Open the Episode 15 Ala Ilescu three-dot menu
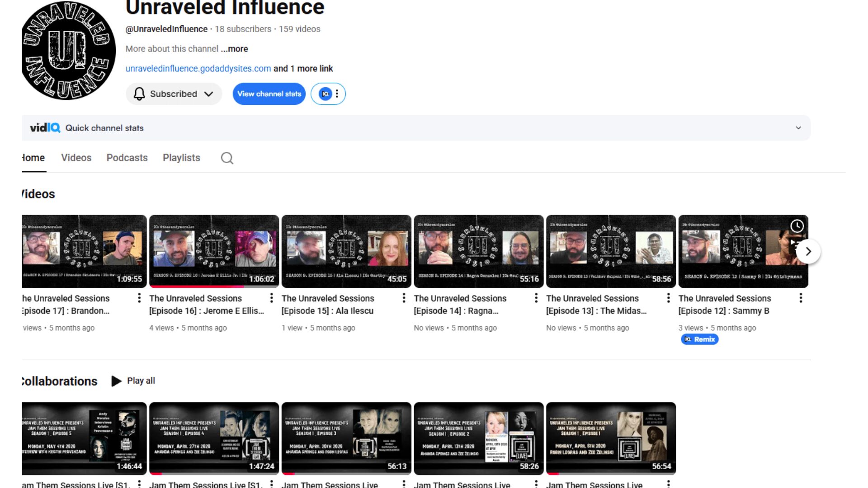Screen dimensions: 868x488 (x=404, y=298)
